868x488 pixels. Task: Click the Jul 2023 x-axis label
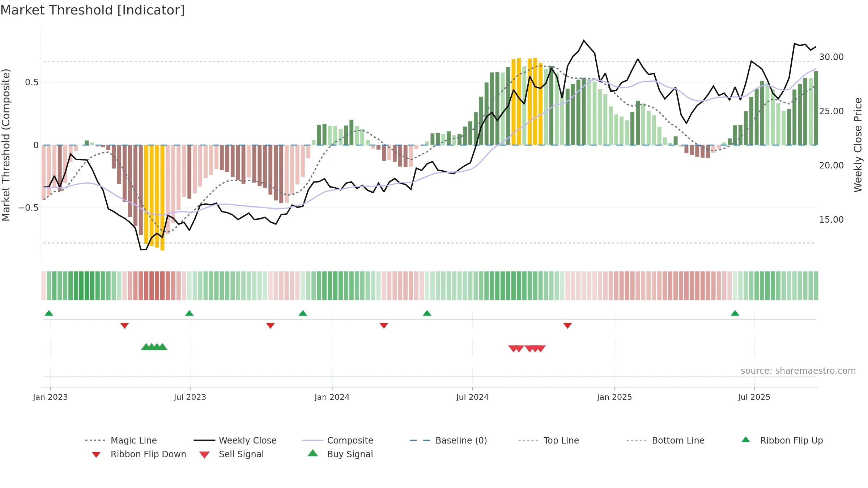tap(190, 397)
